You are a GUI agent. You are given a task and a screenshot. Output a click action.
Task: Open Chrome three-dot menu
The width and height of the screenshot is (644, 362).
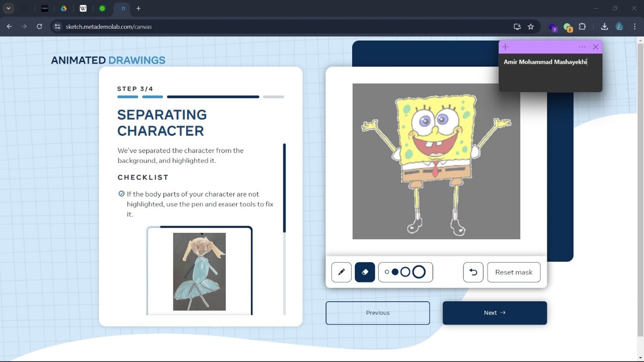pos(635,27)
